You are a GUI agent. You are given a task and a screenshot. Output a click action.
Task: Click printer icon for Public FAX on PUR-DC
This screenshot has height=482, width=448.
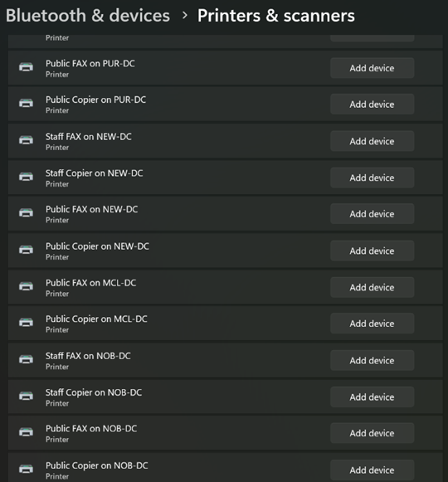(27, 67)
